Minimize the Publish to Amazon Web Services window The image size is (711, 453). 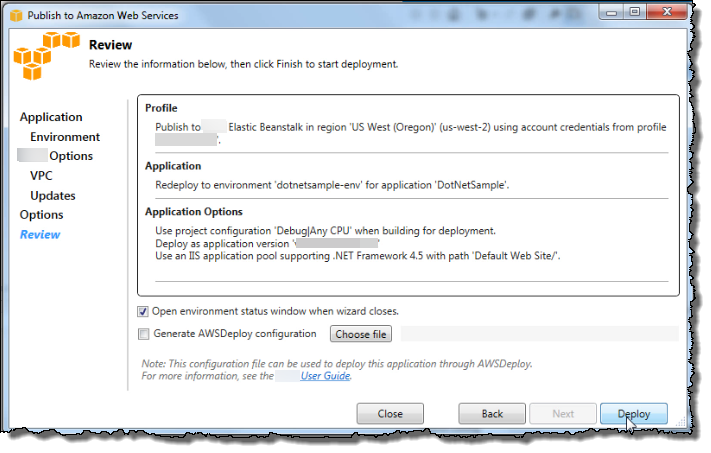(611, 12)
